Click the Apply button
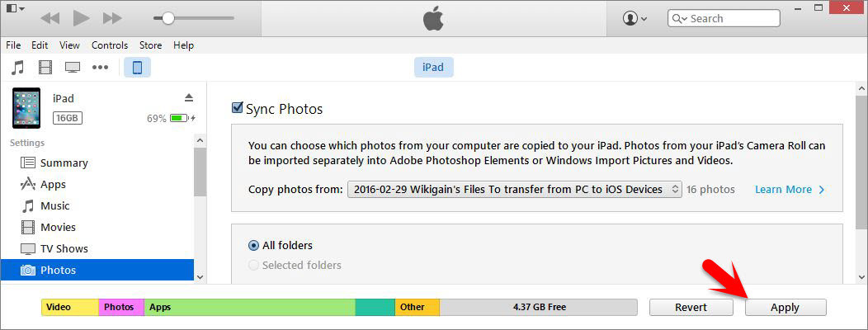The width and height of the screenshot is (868, 330). pos(785,307)
